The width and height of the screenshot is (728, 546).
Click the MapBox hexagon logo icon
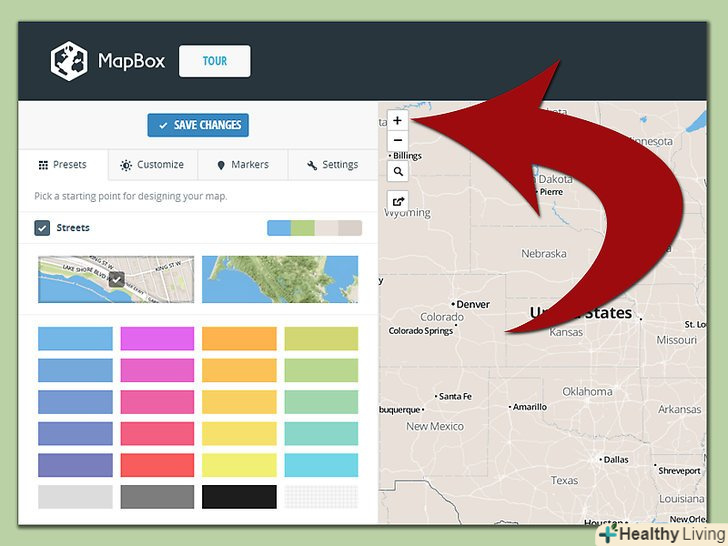coord(69,61)
